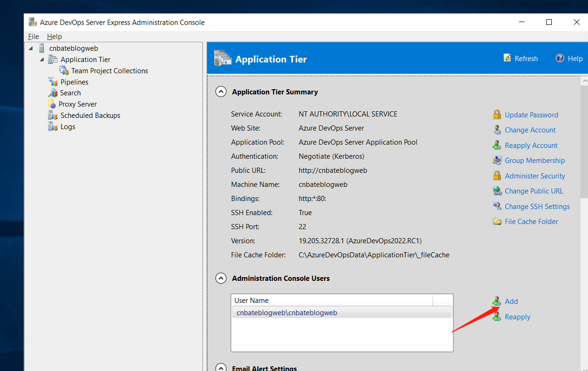
Task: Click the Change Public URL globe icon
Action: (x=497, y=191)
